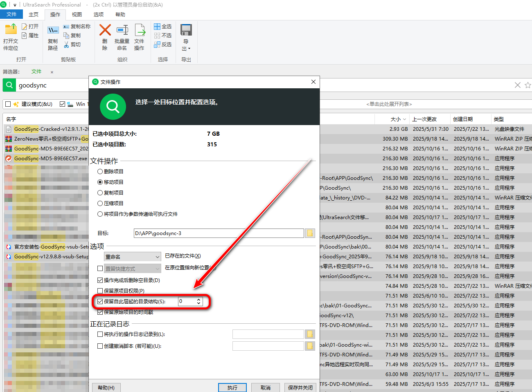Click the GoodSync-MD5-B9E6EC57.exe file icon
Viewport: 532px width, 392px height.
pyautogui.click(x=9, y=159)
